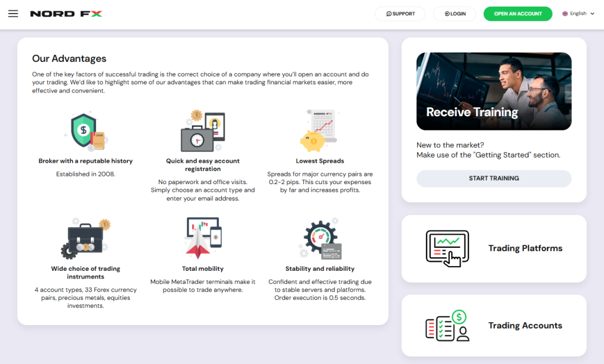
Task: Click the UK flag language icon
Action: pos(565,14)
